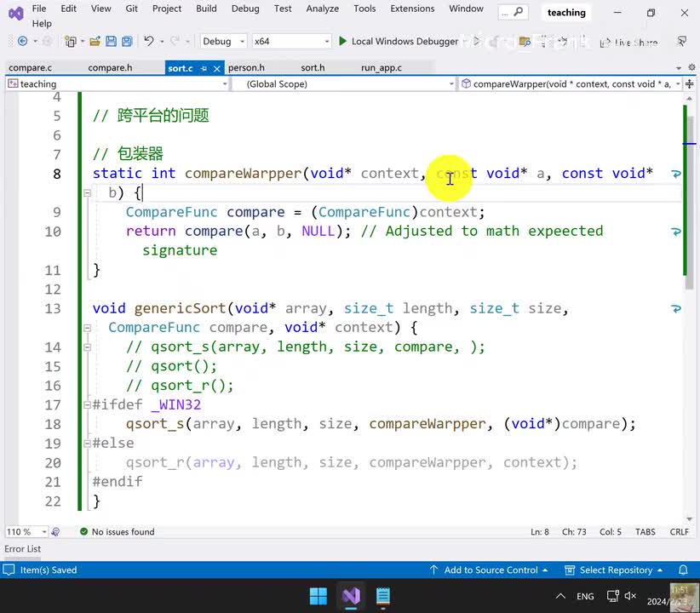The image size is (700, 613).
Task: Collapse the genericSort function outline toggle
Action: 87,328
